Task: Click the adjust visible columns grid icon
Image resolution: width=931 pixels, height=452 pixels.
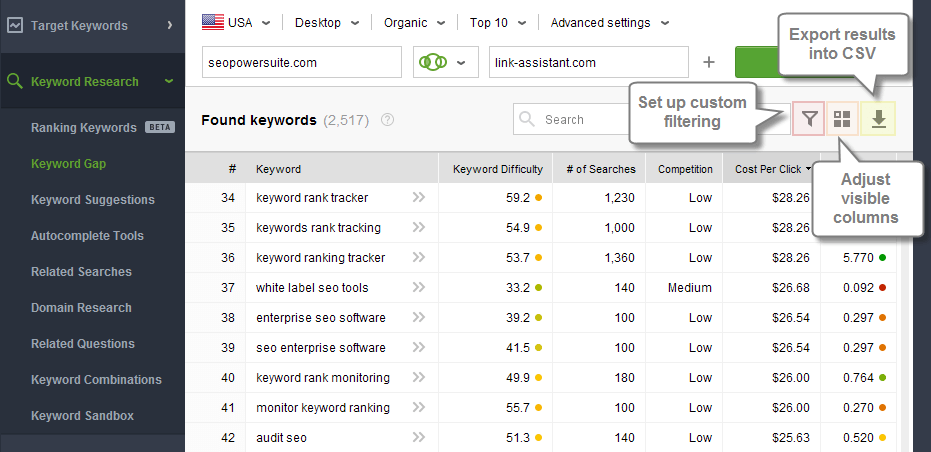Action: (843, 119)
